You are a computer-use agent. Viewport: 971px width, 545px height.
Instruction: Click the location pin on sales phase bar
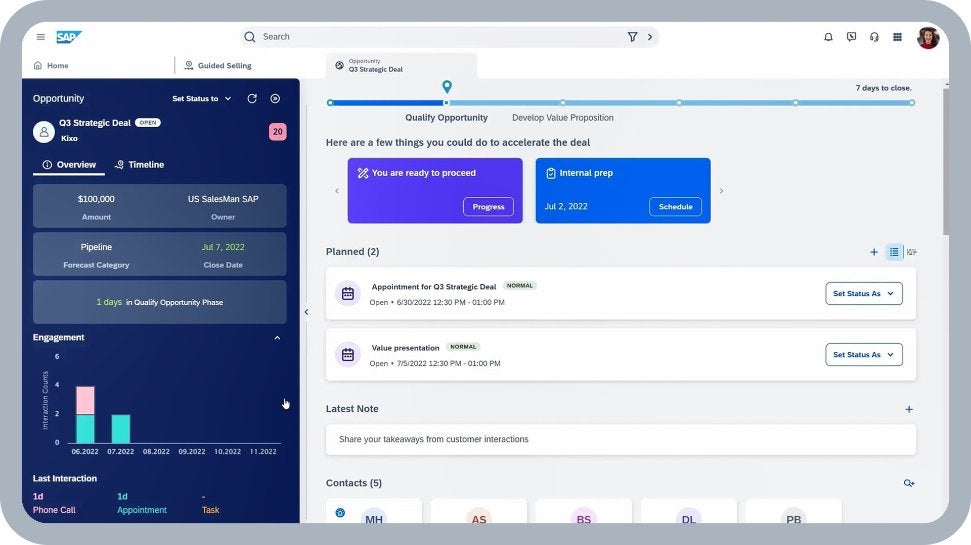446,87
